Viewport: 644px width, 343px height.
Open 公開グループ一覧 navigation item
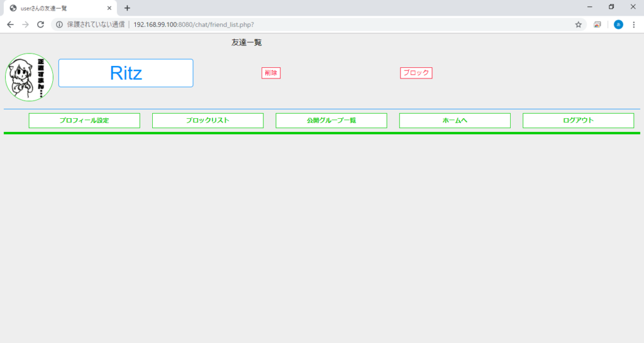(x=331, y=121)
